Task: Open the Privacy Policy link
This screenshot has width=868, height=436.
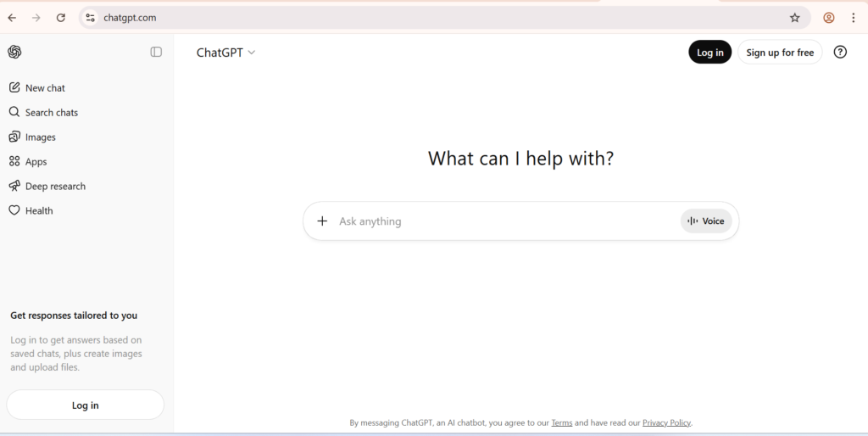Action: point(666,422)
